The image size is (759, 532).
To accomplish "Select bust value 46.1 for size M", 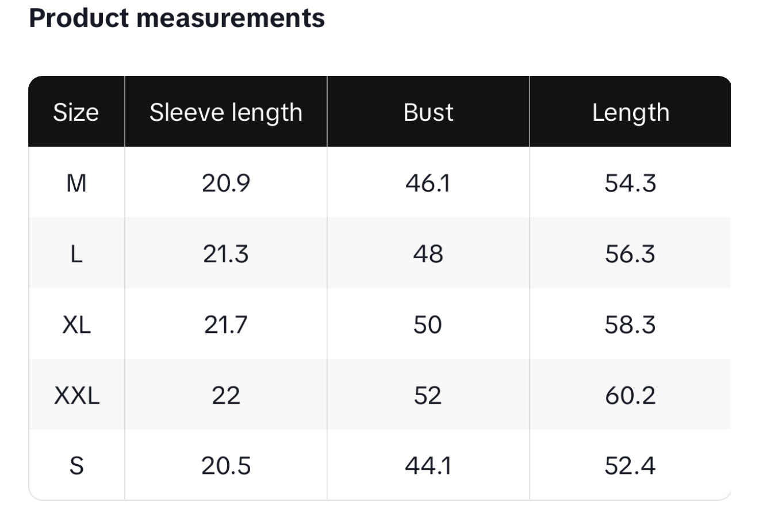I will coord(428,183).
